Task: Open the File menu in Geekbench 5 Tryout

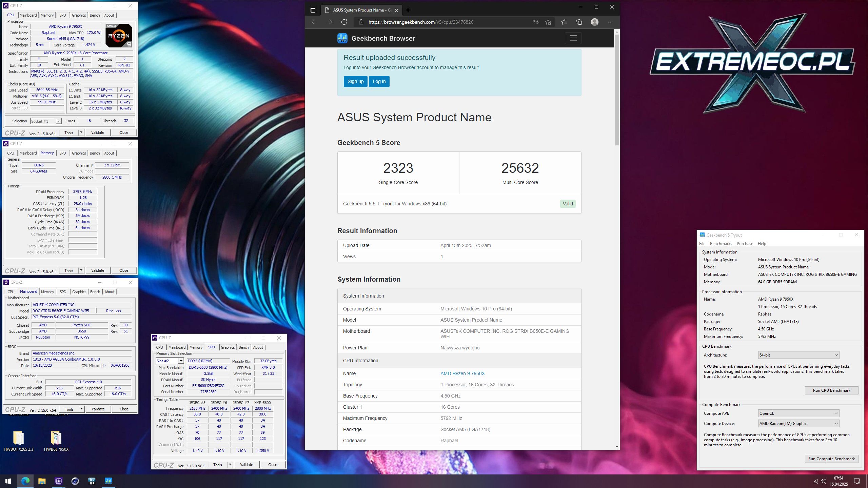Action: tap(702, 244)
